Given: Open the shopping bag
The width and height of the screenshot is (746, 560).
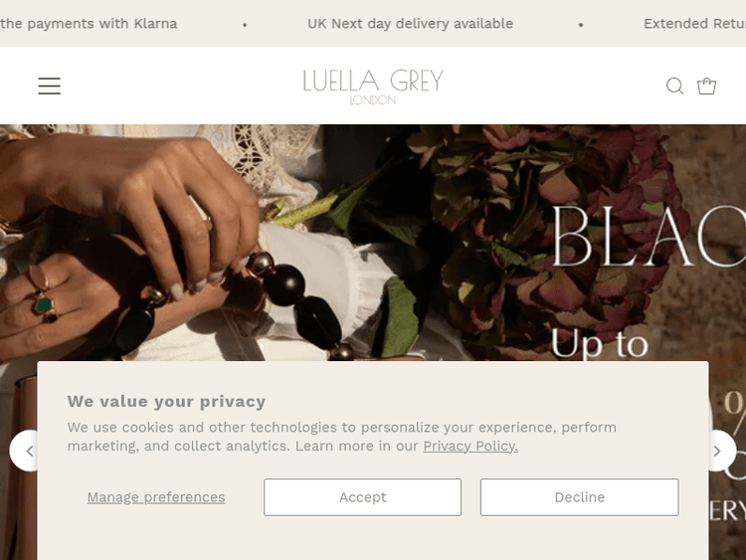Looking at the screenshot, I should pyautogui.click(x=707, y=87).
